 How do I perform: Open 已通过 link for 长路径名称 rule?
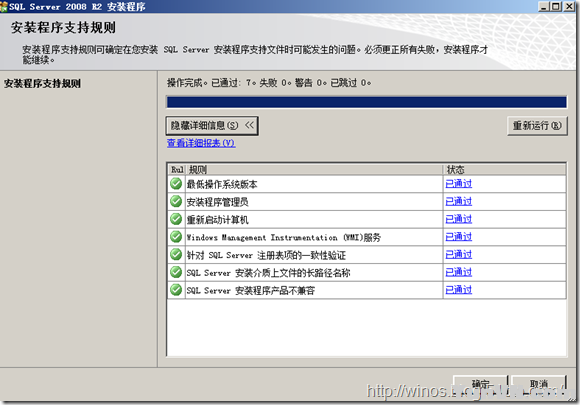[459, 273]
